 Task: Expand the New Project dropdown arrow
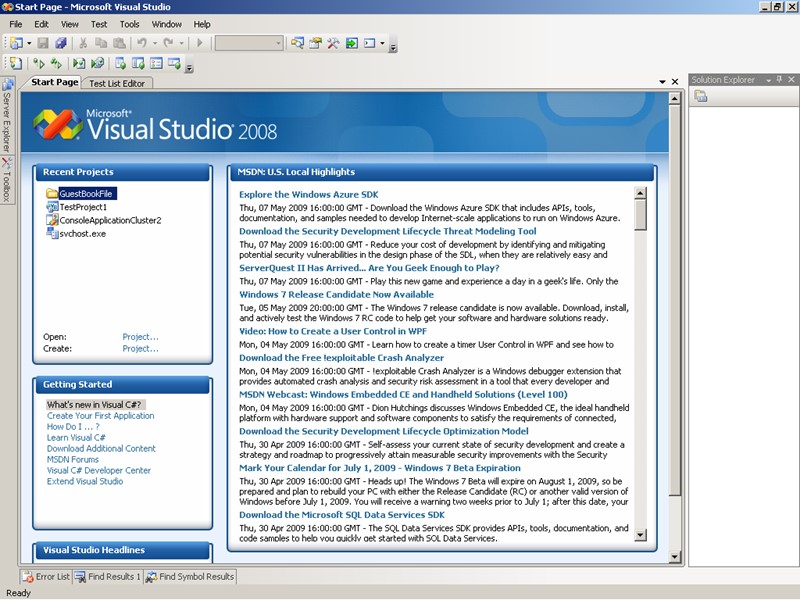[x=29, y=43]
